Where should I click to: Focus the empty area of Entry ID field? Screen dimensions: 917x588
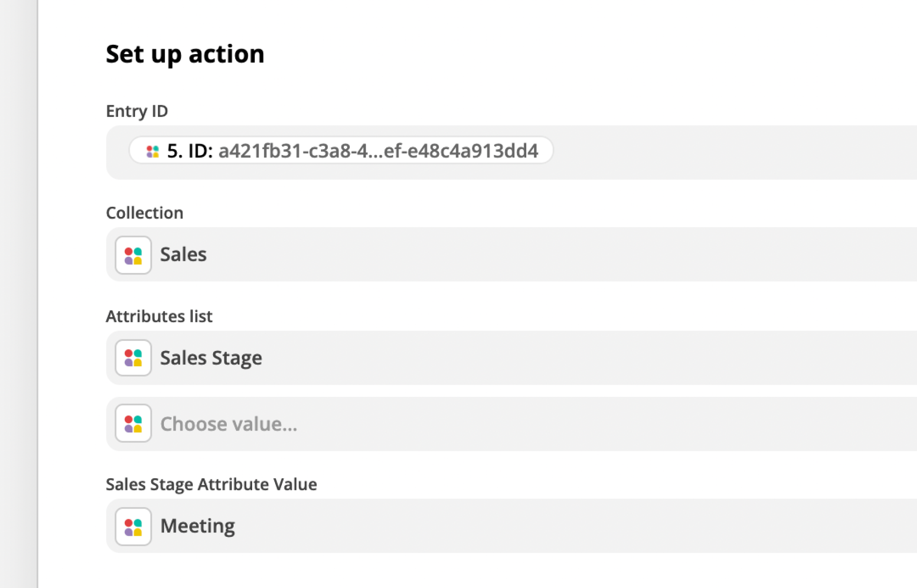pyautogui.click(x=732, y=152)
